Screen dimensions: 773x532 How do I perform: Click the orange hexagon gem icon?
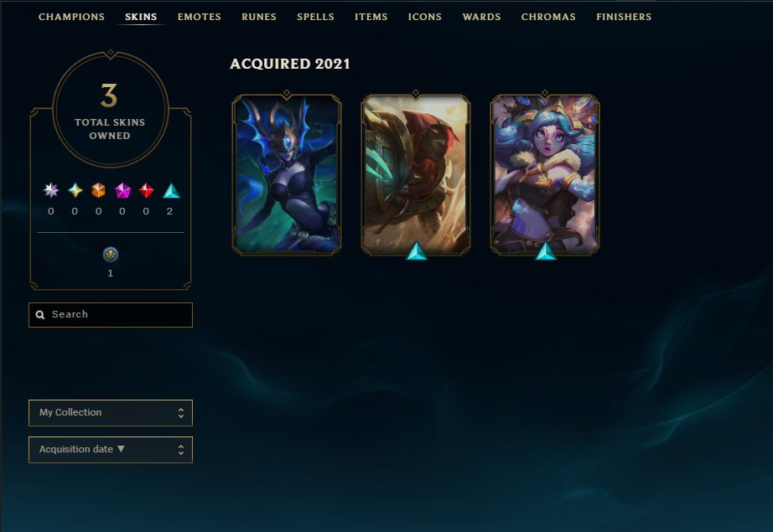click(x=99, y=190)
